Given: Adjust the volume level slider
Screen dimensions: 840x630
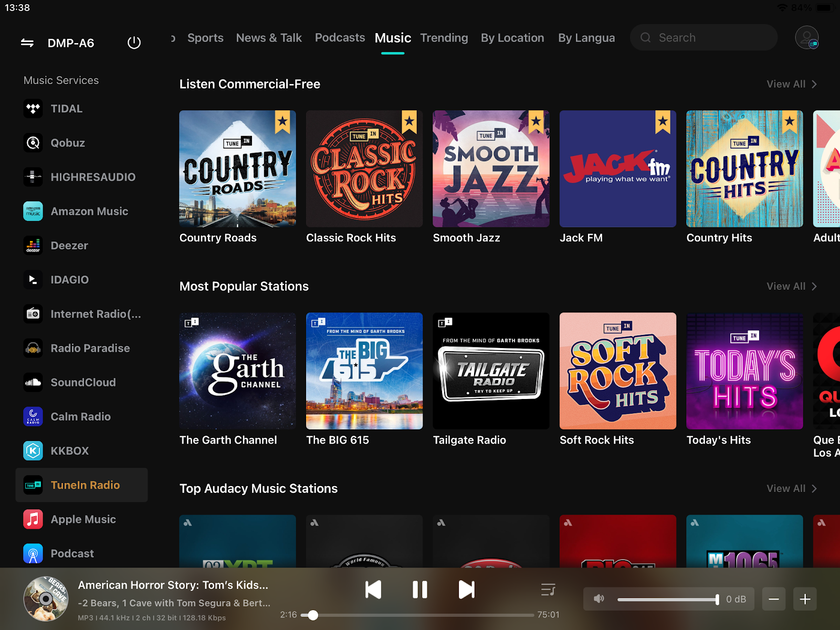Looking at the screenshot, I should click(x=668, y=599).
